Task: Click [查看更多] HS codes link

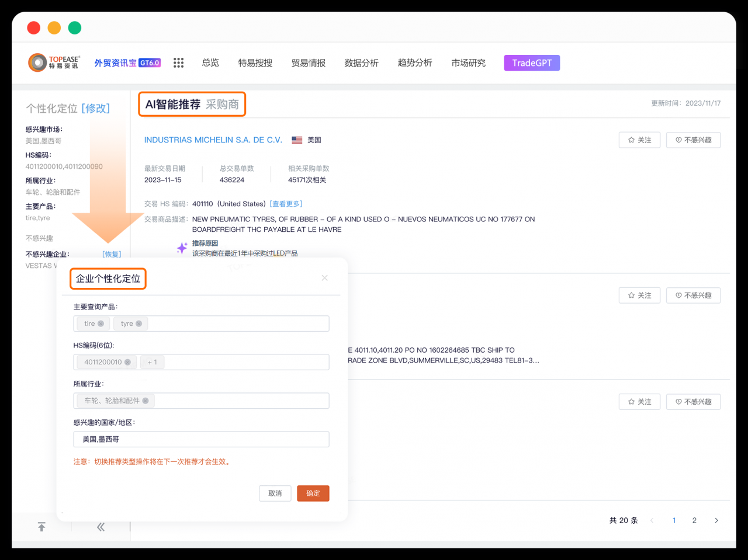Action: [286, 204]
